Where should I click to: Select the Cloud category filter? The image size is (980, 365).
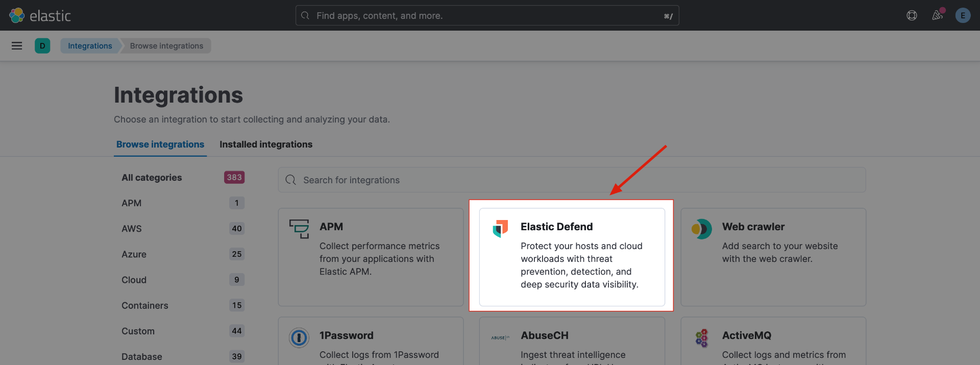(x=134, y=280)
